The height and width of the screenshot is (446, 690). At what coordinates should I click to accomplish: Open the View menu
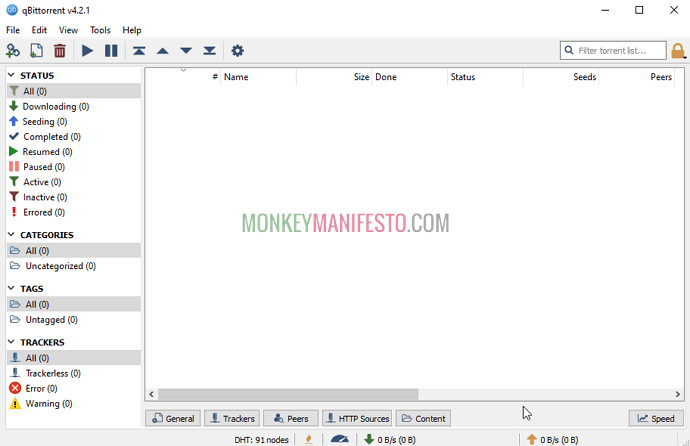(x=68, y=30)
